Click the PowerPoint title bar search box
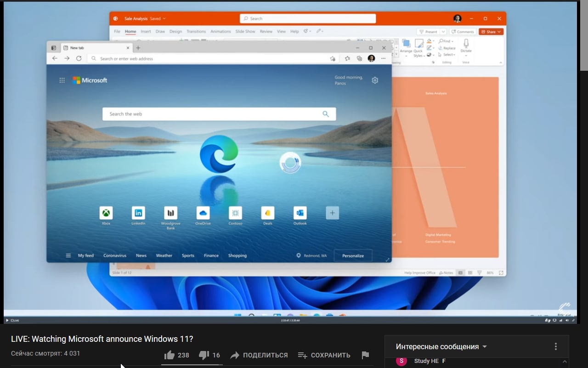Image resolution: width=588 pixels, height=368 pixels. click(308, 18)
